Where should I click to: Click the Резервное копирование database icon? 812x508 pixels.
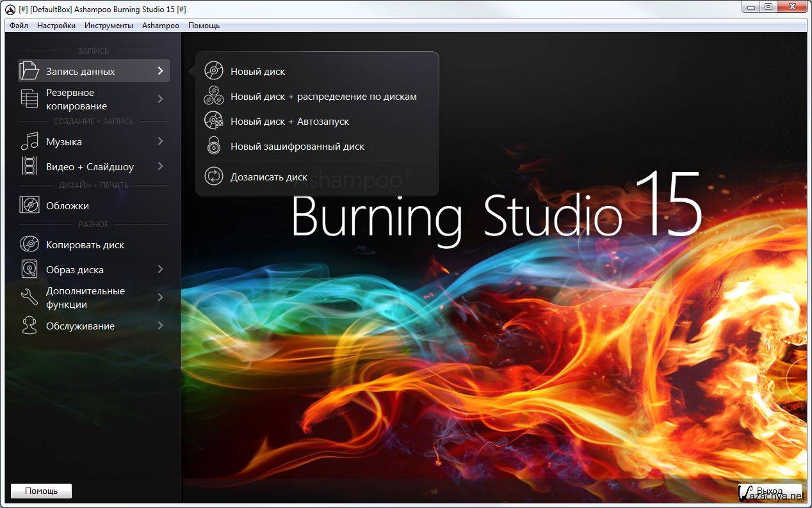29,99
